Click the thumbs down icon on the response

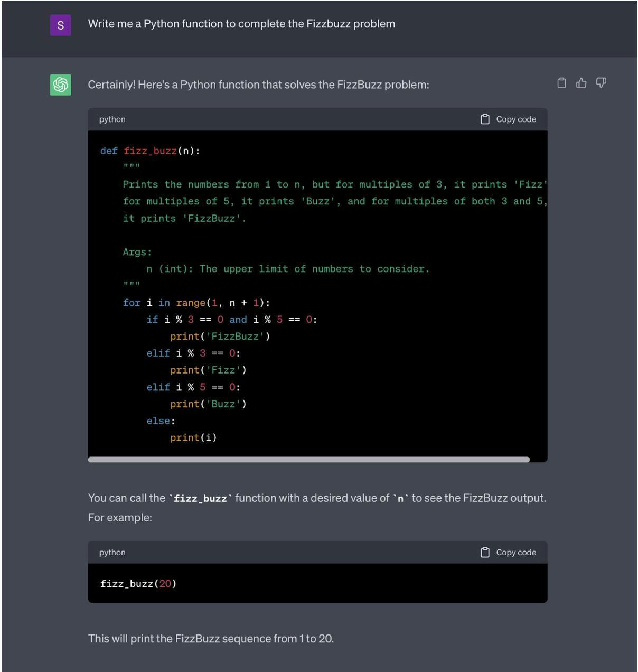click(601, 83)
